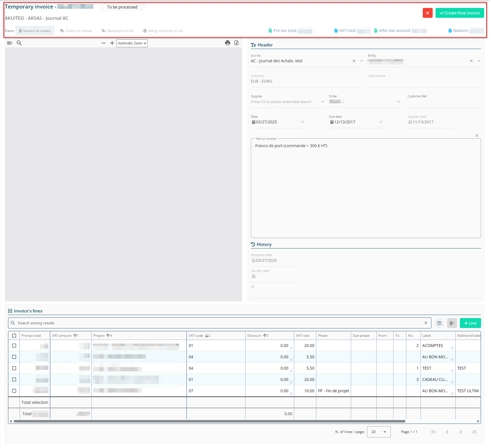Clear the invoice Date value
This screenshot has height=448, width=491.
303,122
